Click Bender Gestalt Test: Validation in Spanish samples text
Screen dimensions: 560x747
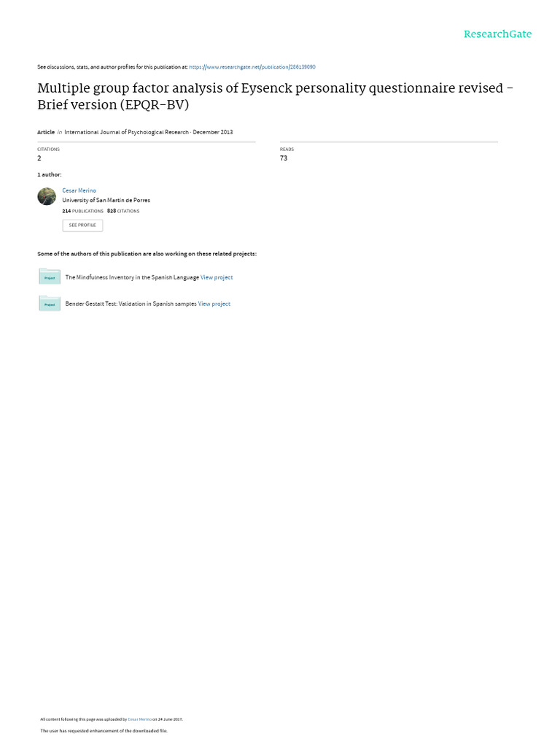(x=131, y=304)
